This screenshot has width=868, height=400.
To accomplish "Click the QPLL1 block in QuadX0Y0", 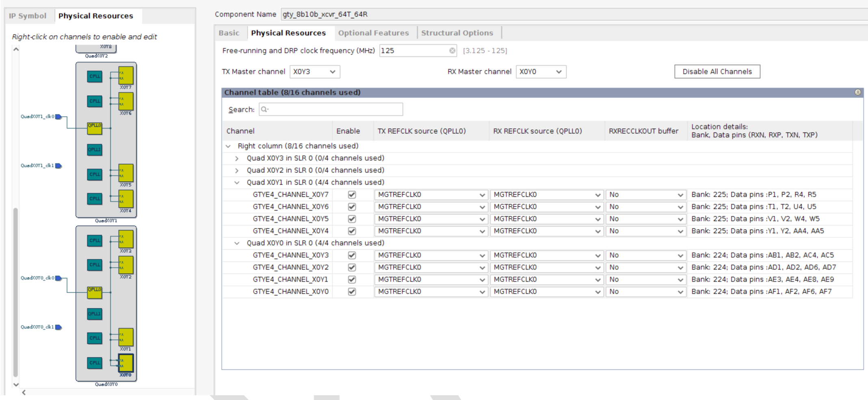I will (95, 314).
